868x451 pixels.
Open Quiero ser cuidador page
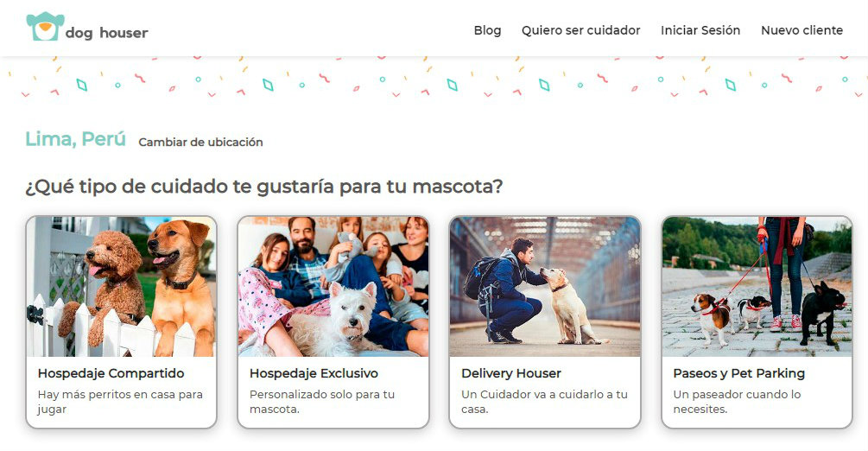click(x=580, y=30)
